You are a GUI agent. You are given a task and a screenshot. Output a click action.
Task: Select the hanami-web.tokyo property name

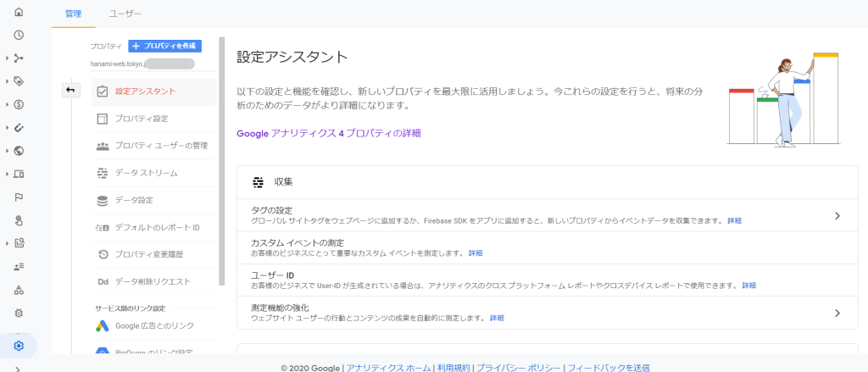point(117,64)
